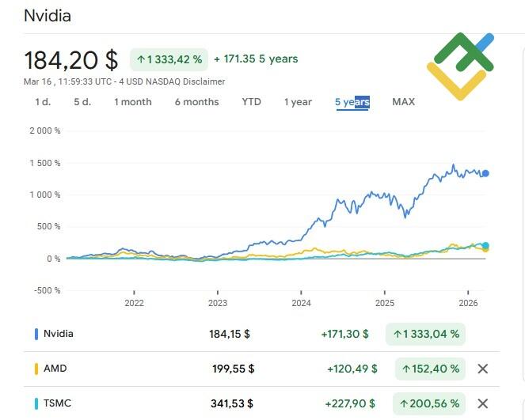Click the Nvidia blue color marker
The height and width of the screenshot is (420, 525).
coord(36,334)
